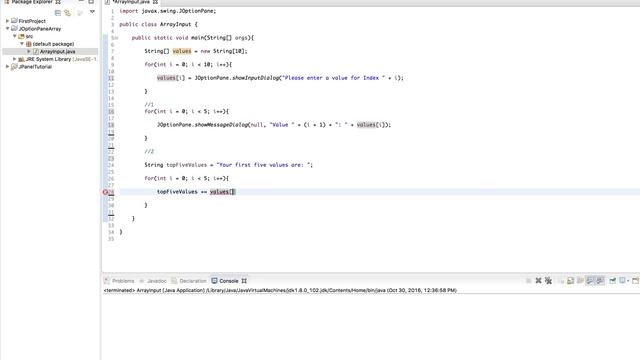640x360 pixels.
Task: Click 'showInputDialog' in the code
Action: coord(256,78)
